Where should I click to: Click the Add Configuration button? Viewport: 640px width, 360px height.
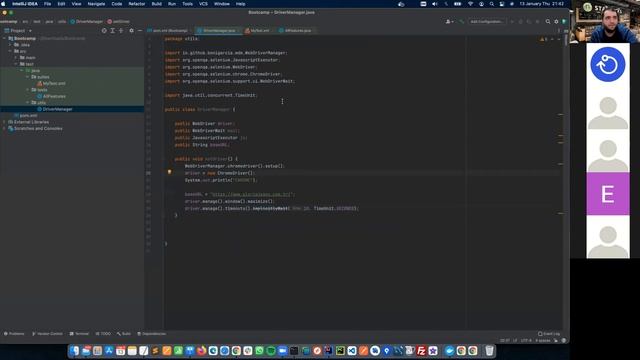coord(487,22)
